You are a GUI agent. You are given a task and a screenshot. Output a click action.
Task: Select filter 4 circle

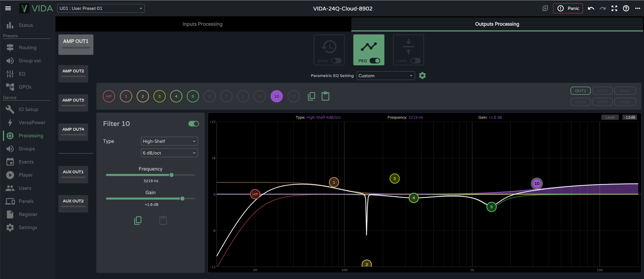pos(176,96)
